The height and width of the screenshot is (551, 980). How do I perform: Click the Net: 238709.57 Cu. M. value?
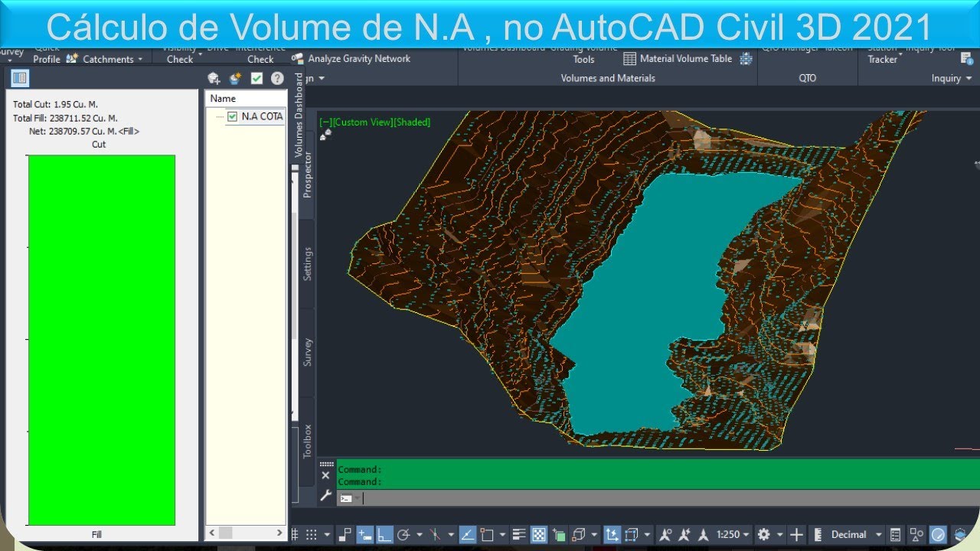tap(84, 132)
